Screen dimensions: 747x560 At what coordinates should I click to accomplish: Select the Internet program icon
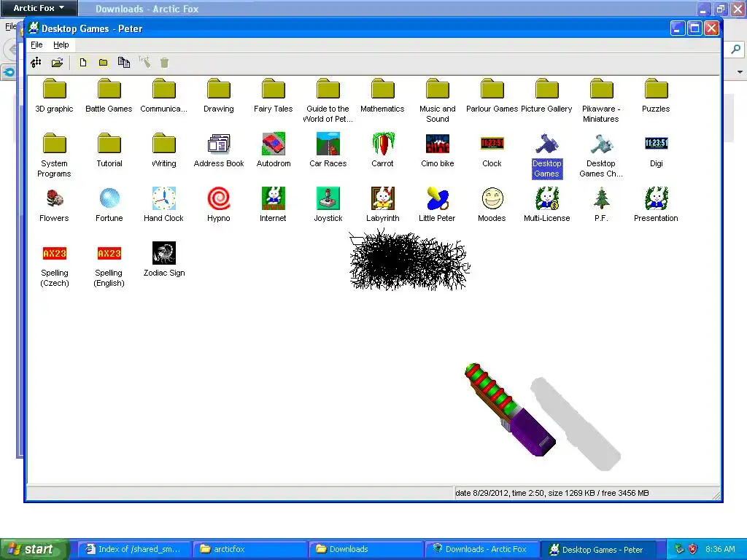click(x=274, y=198)
